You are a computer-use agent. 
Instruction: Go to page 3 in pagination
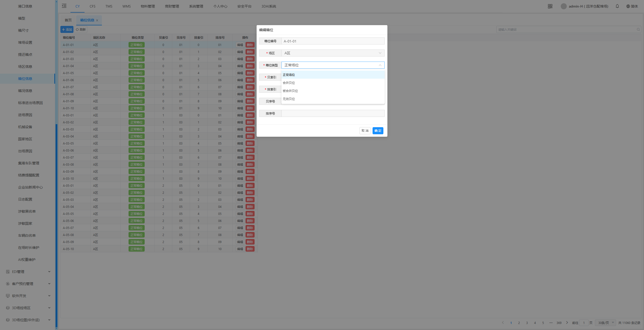[x=527, y=323]
